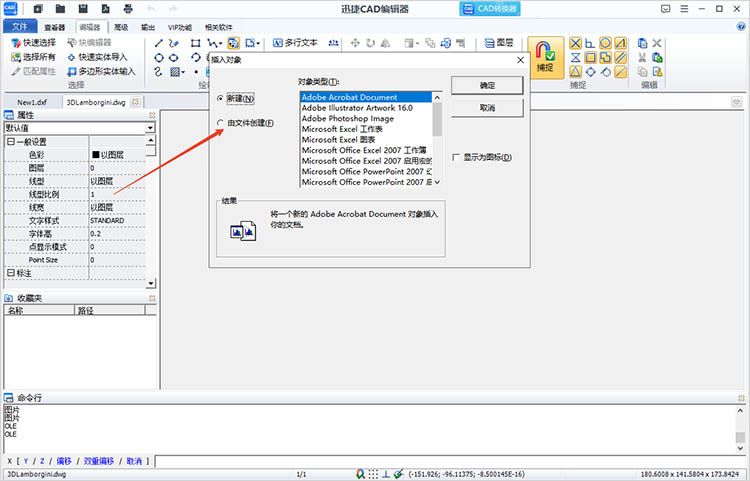Viewport: 750px width, 481px height.
Task: Click the 确定 OK button
Action: coord(487,85)
